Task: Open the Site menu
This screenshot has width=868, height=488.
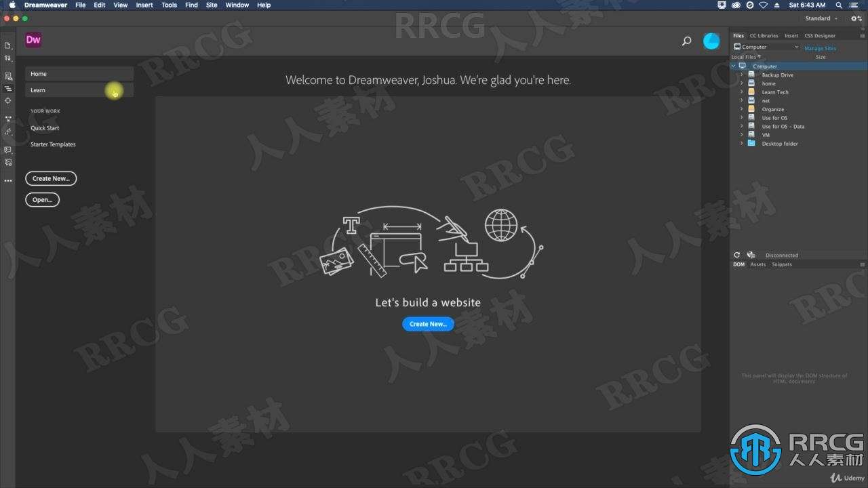Action: click(212, 5)
